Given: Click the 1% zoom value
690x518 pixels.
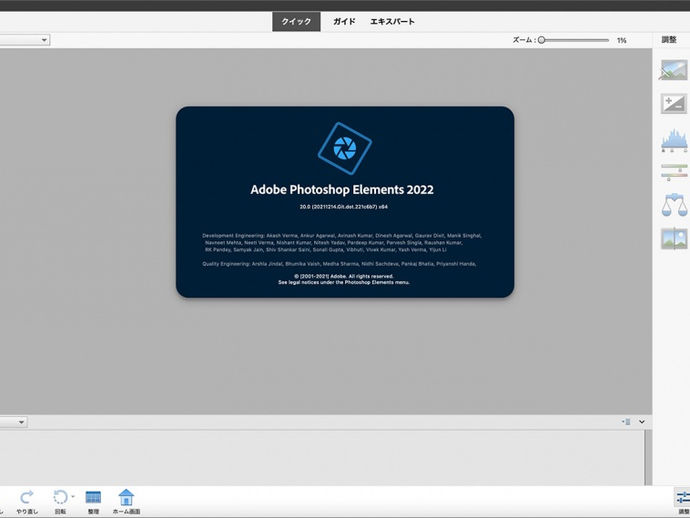Looking at the screenshot, I should tap(621, 40).
